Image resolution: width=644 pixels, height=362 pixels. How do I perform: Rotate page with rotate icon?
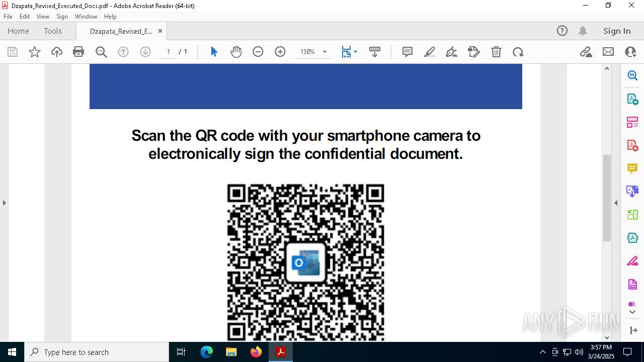(518, 52)
